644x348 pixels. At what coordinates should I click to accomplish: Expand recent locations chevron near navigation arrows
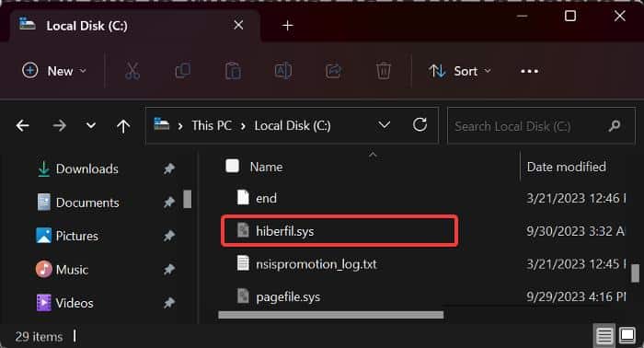tap(91, 126)
